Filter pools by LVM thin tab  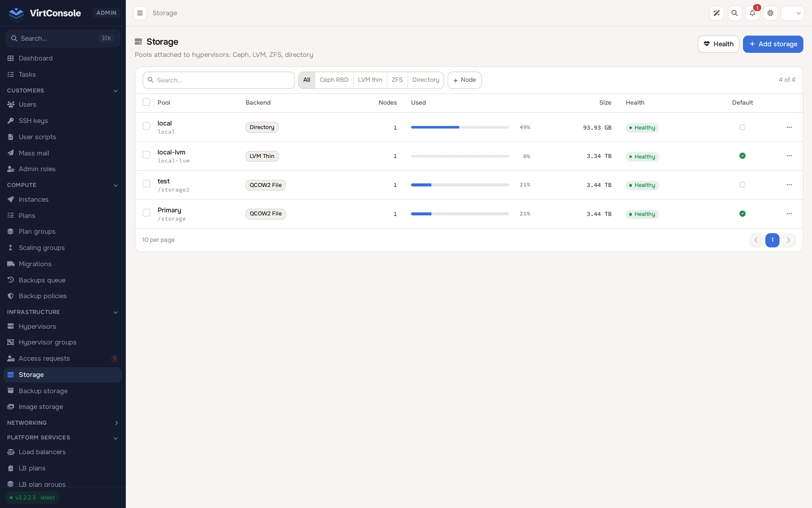coord(370,80)
